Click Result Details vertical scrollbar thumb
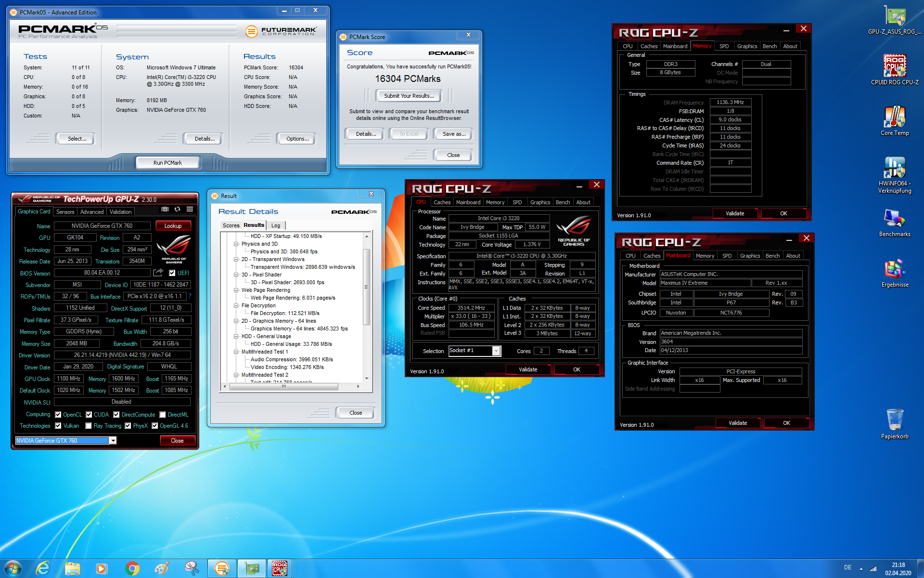The width and height of the screenshot is (924, 578). click(x=366, y=287)
